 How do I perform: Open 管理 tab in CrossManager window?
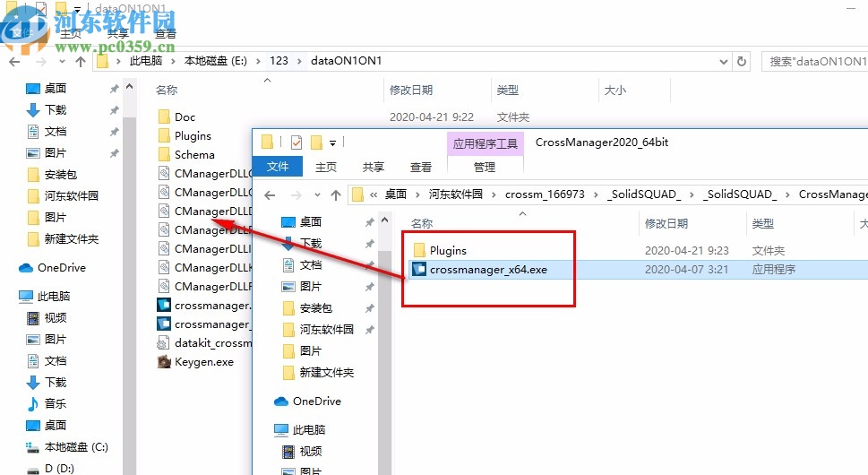485,167
